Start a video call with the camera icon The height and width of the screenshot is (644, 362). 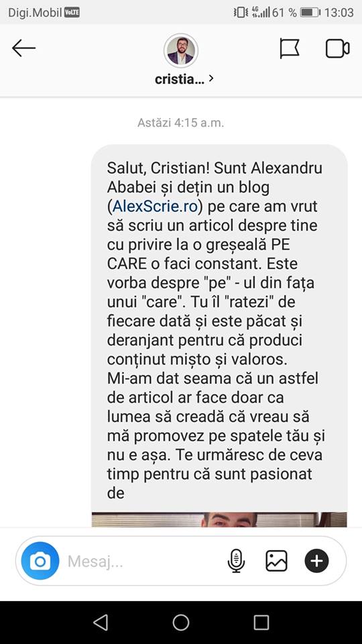tap(337, 48)
